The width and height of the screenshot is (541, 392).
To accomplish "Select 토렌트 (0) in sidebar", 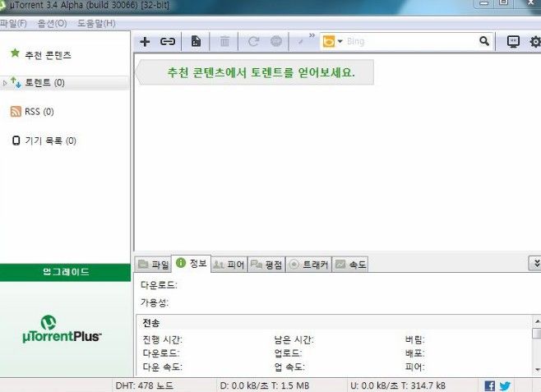I will pos(44,83).
